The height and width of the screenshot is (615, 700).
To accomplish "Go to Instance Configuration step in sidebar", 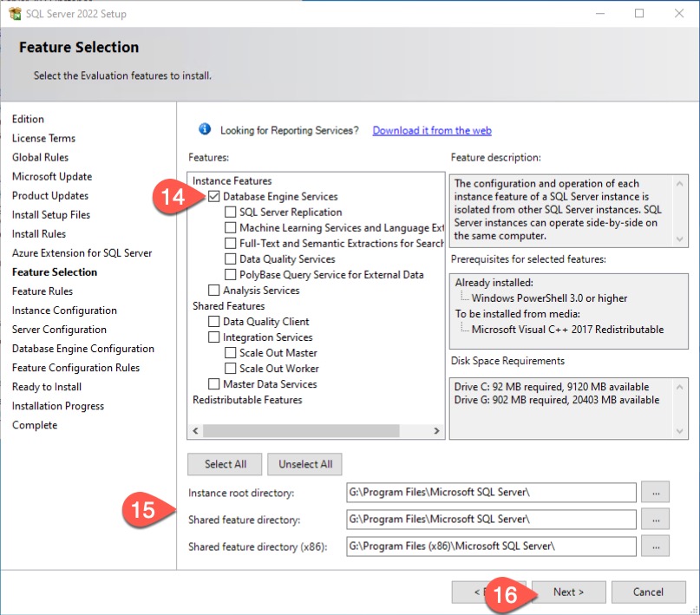I will pyautogui.click(x=64, y=311).
